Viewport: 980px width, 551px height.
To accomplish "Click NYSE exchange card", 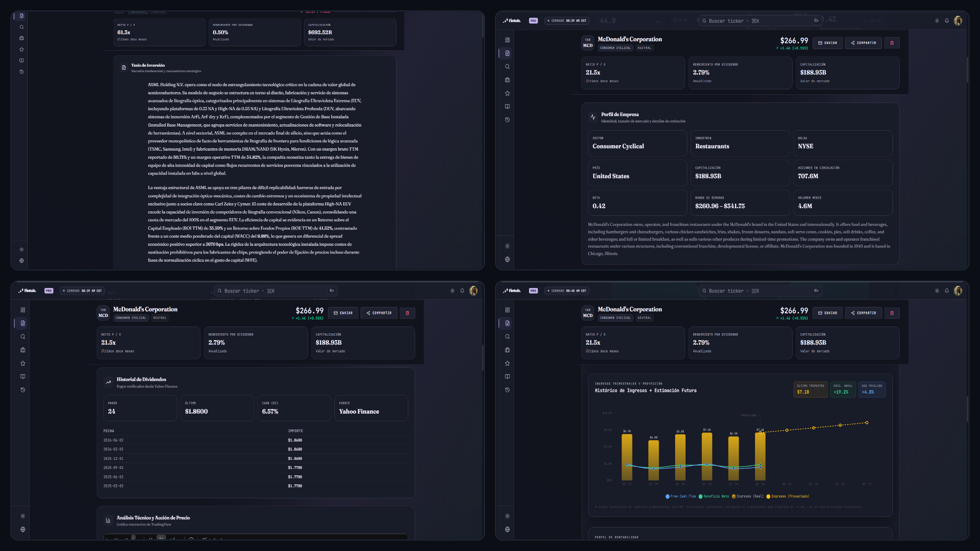I will (843, 143).
